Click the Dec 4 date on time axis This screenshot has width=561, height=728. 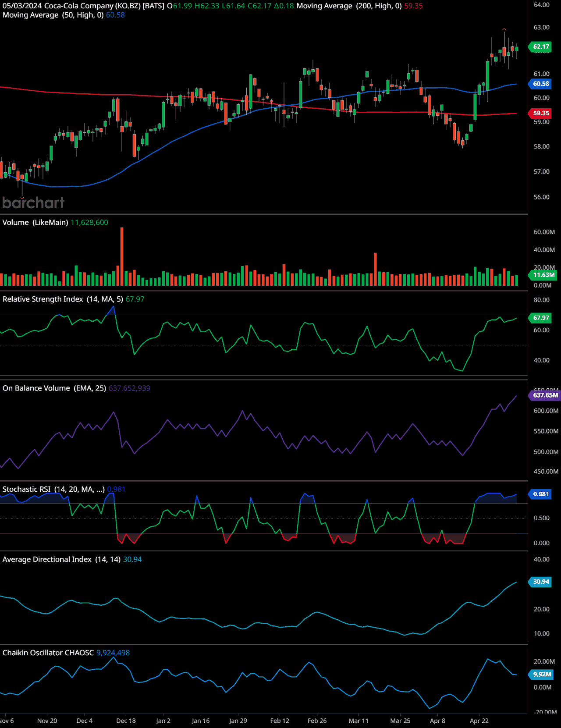click(x=85, y=721)
